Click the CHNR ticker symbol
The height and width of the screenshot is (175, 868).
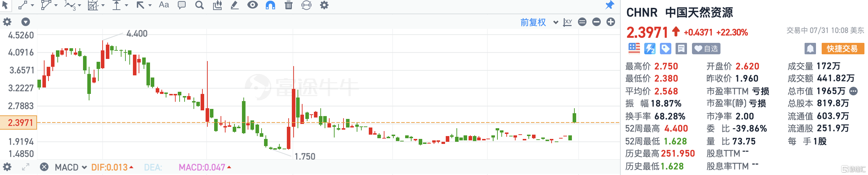tap(642, 12)
